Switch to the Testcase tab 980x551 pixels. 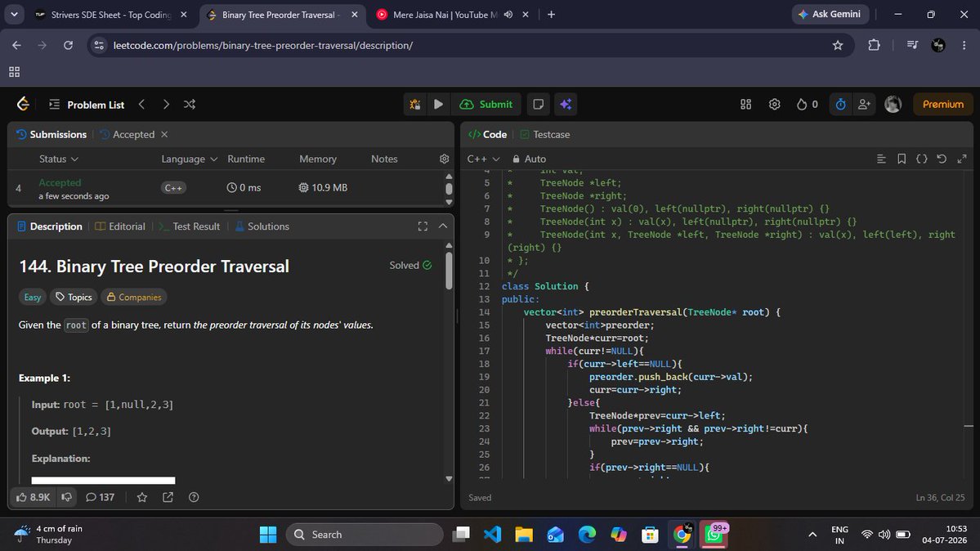point(545,134)
